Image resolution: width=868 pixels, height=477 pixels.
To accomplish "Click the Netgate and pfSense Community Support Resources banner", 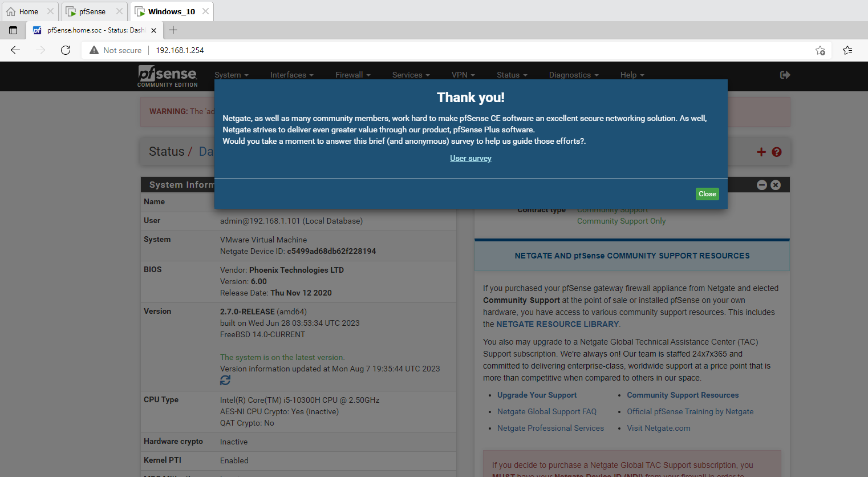I will click(x=632, y=256).
